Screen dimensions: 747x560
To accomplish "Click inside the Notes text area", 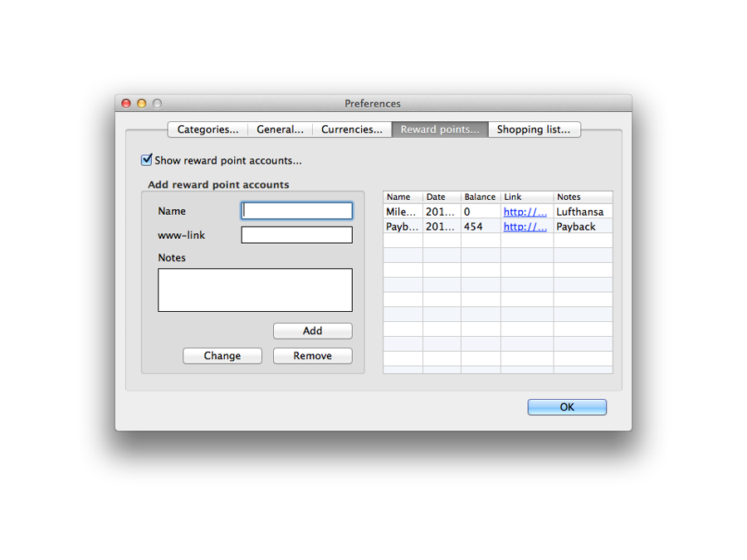I will (x=255, y=290).
